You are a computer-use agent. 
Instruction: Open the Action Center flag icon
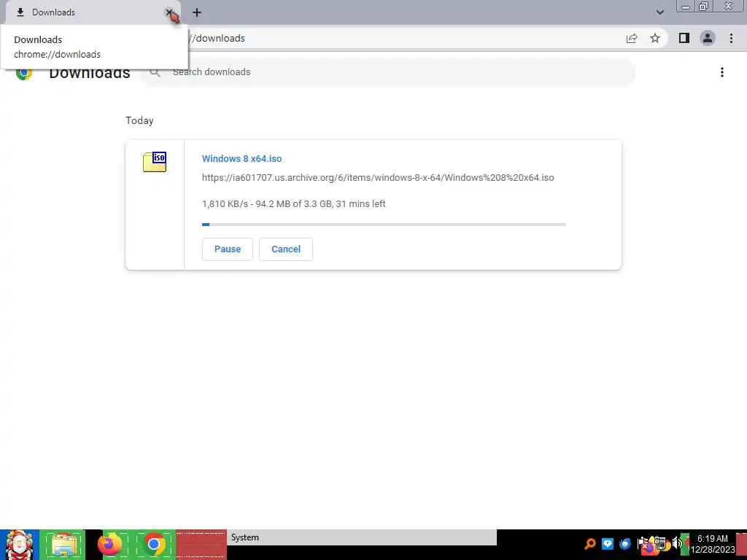(x=643, y=544)
